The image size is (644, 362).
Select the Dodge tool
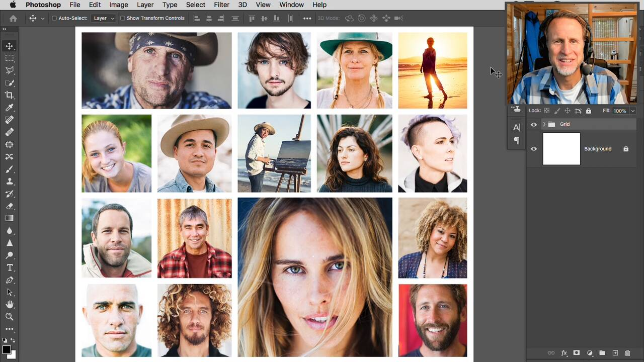pos(10,255)
